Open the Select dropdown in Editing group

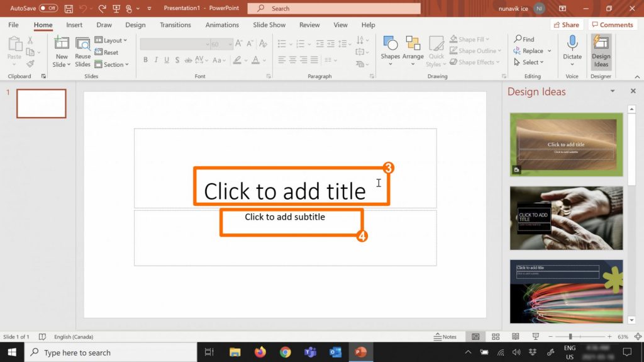tap(530, 62)
